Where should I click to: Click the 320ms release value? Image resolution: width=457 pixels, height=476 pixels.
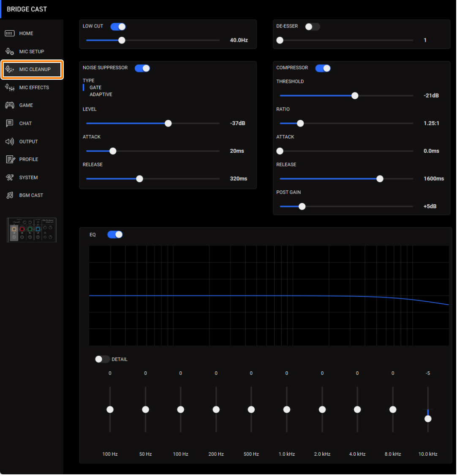[239, 179]
